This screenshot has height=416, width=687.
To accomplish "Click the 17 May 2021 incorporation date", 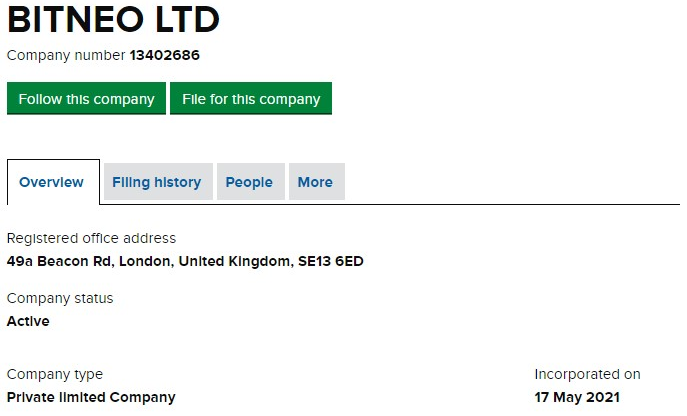I will point(577,397).
